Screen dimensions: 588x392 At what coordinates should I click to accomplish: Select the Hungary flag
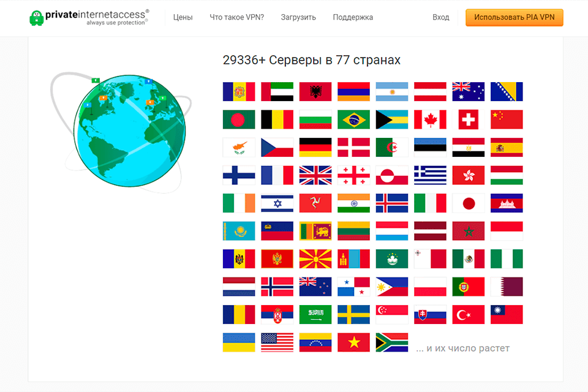507,175
